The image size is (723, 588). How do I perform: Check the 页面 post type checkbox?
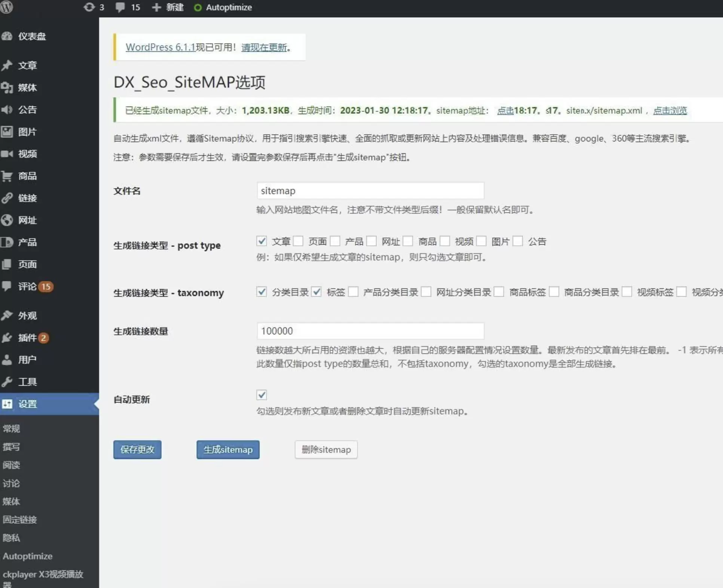tap(298, 241)
